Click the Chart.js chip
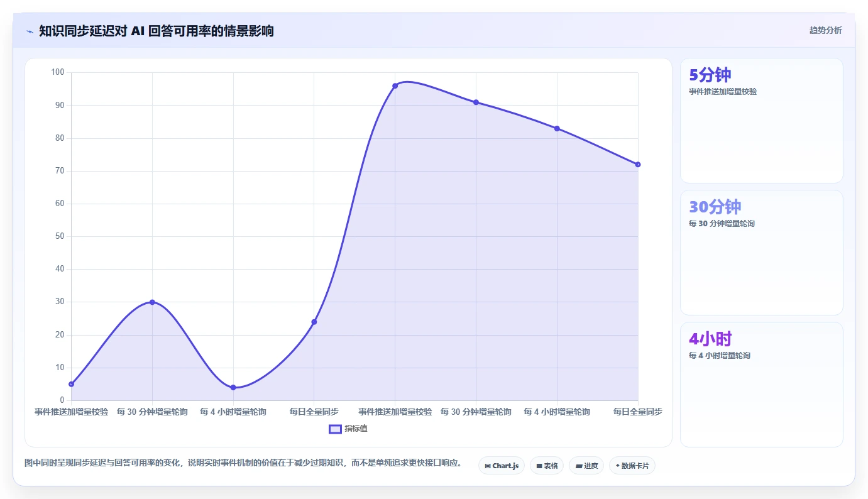 [502, 466]
